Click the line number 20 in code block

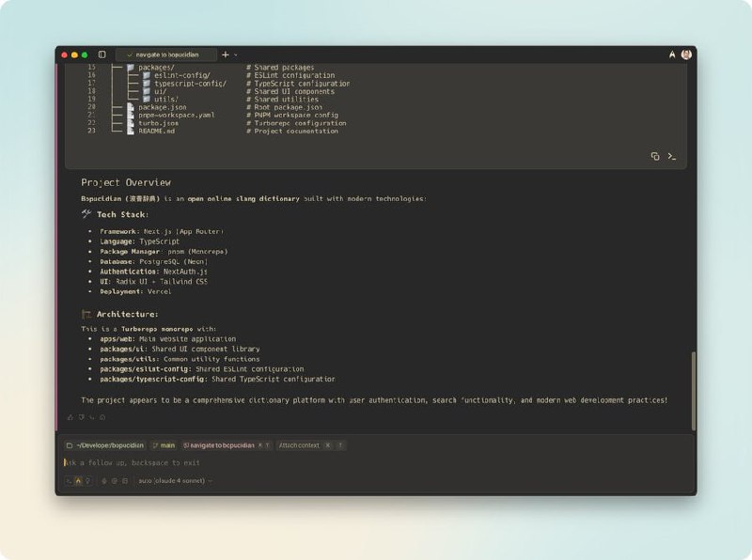click(x=91, y=107)
